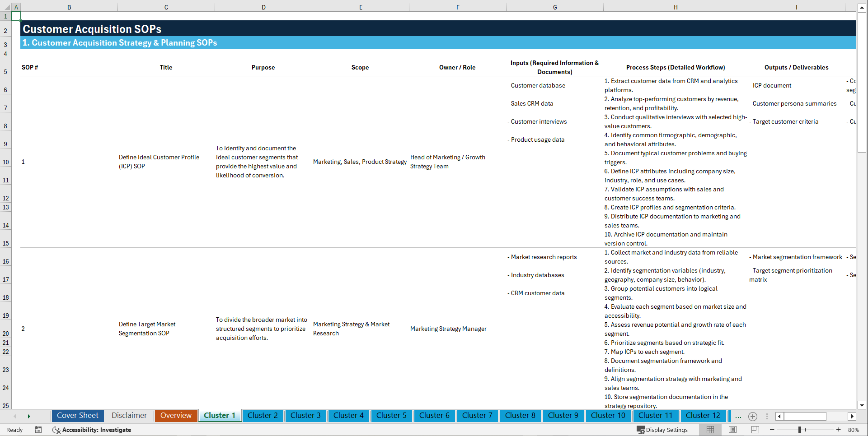868x436 pixels.
Task: Select column D header
Action: (x=263, y=7)
